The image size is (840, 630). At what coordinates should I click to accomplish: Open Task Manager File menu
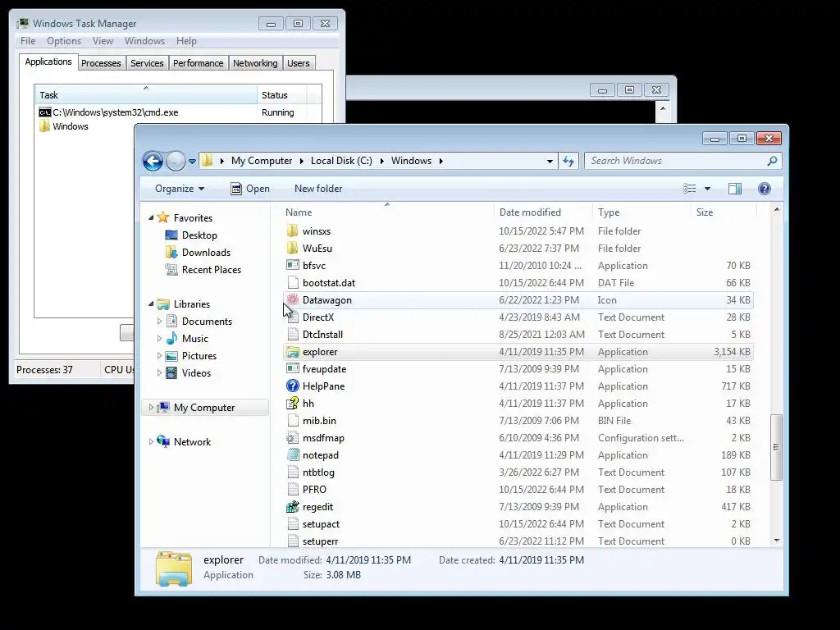click(28, 41)
